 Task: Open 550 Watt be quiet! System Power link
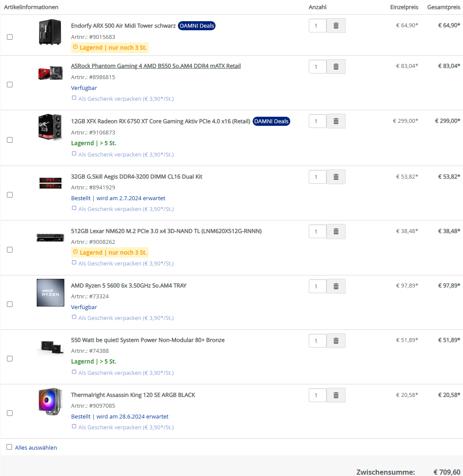pyautogui.click(x=148, y=340)
